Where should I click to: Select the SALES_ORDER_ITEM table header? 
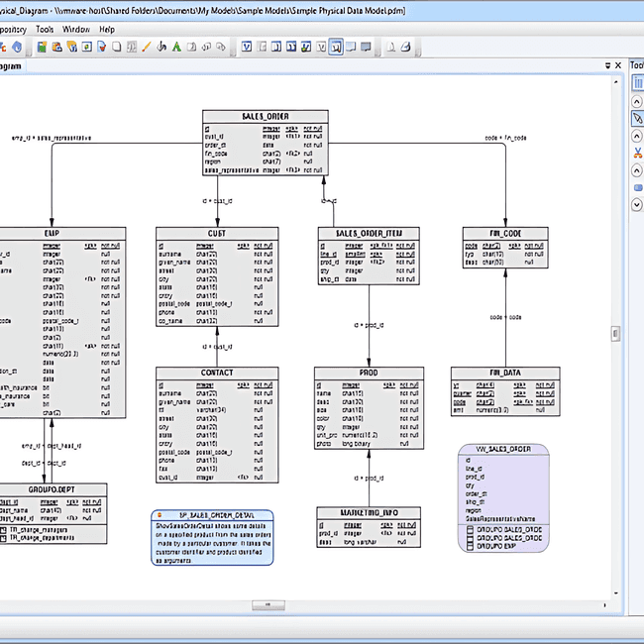(x=369, y=233)
